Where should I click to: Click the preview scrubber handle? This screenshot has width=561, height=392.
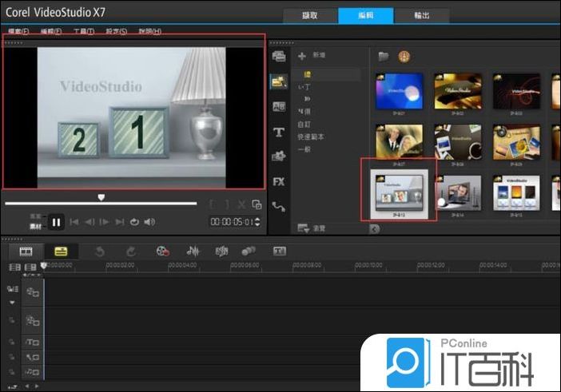click(x=101, y=197)
